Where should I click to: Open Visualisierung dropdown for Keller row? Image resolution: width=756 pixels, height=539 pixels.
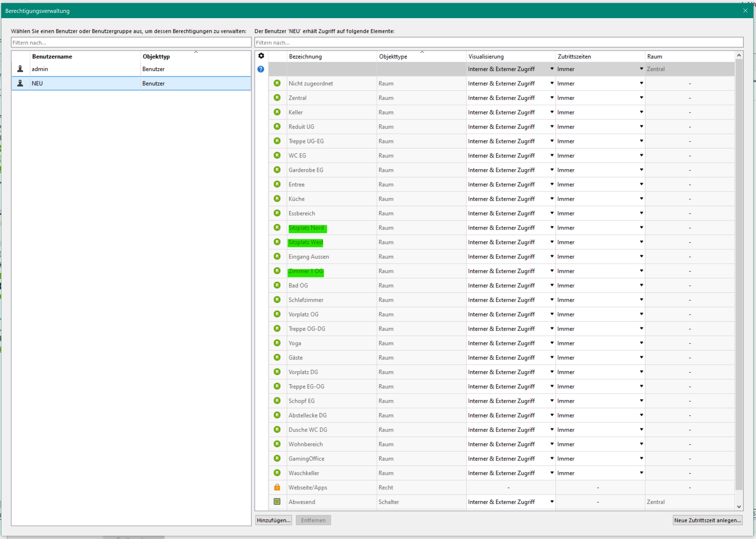pyautogui.click(x=552, y=112)
